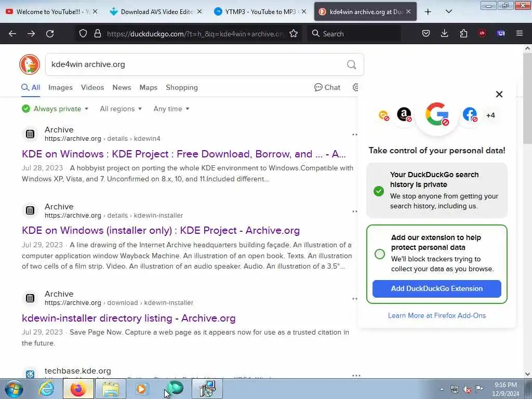Open the tracking protection shield icon

pos(83,34)
